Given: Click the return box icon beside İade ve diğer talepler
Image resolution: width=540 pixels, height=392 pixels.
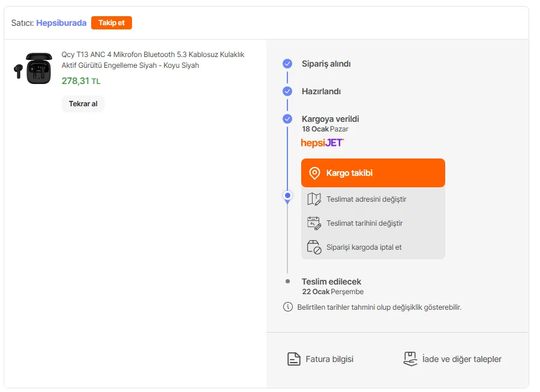Looking at the screenshot, I should tap(410, 359).
